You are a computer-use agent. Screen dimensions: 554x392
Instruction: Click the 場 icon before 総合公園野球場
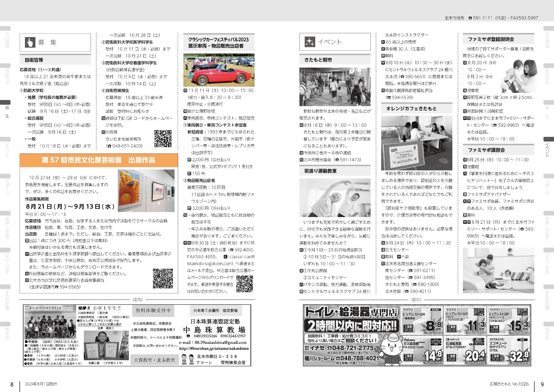click(x=185, y=111)
